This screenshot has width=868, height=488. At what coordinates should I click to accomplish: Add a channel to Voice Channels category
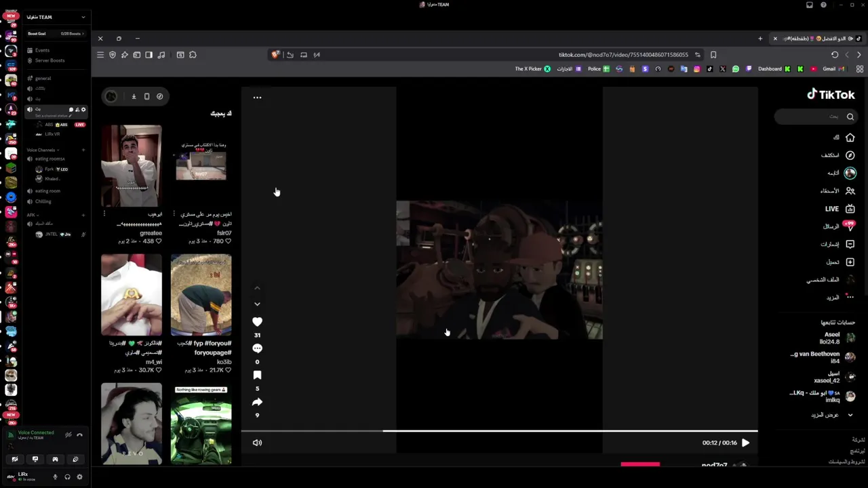[x=83, y=150]
